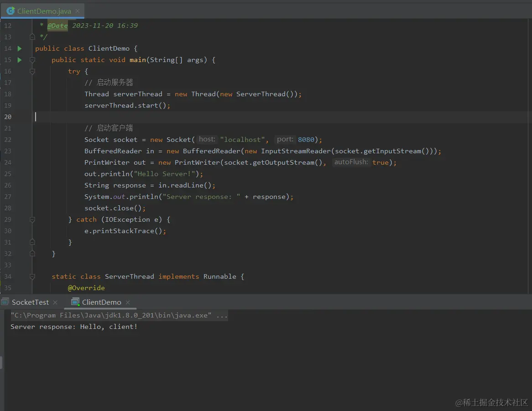
Task: Click e.printStackTrace() statement
Action: pyautogui.click(x=125, y=231)
